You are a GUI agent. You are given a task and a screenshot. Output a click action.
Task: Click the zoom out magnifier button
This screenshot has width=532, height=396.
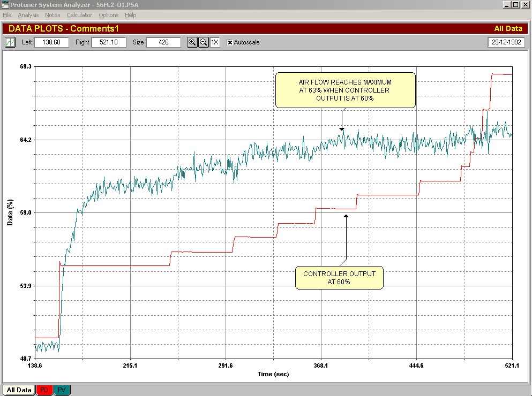pos(203,42)
